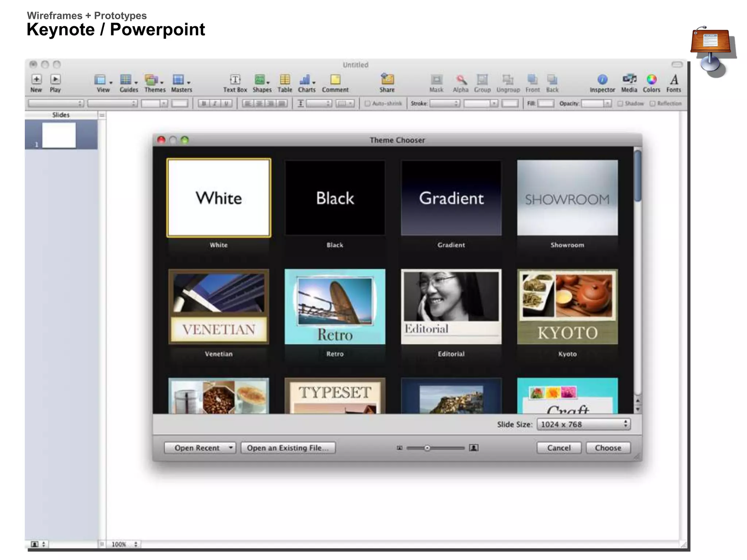Select the Alpha tool
Viewport: 747px width, 560px height.
461,79
